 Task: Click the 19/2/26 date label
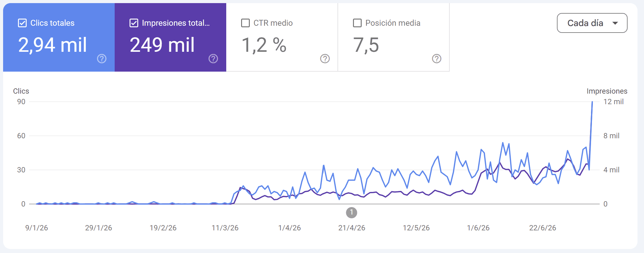163,228
